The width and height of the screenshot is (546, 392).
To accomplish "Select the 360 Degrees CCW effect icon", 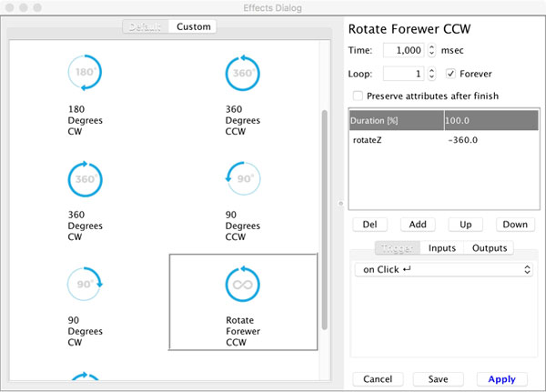I will pos(243,73).
